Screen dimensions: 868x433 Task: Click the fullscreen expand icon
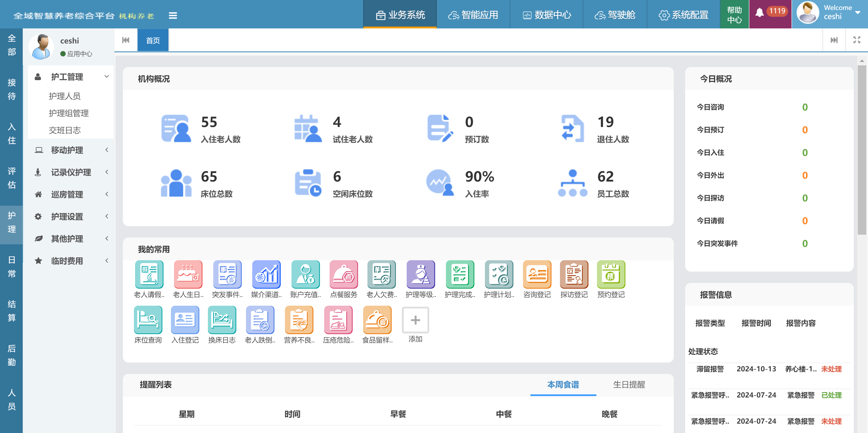[x=857, y=40]
